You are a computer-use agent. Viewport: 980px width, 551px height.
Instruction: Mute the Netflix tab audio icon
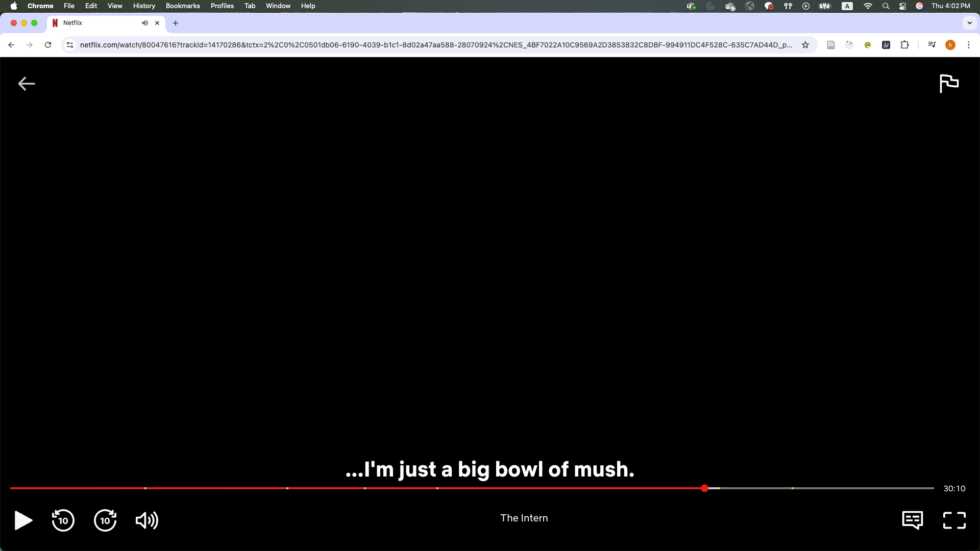coord(145,23)
